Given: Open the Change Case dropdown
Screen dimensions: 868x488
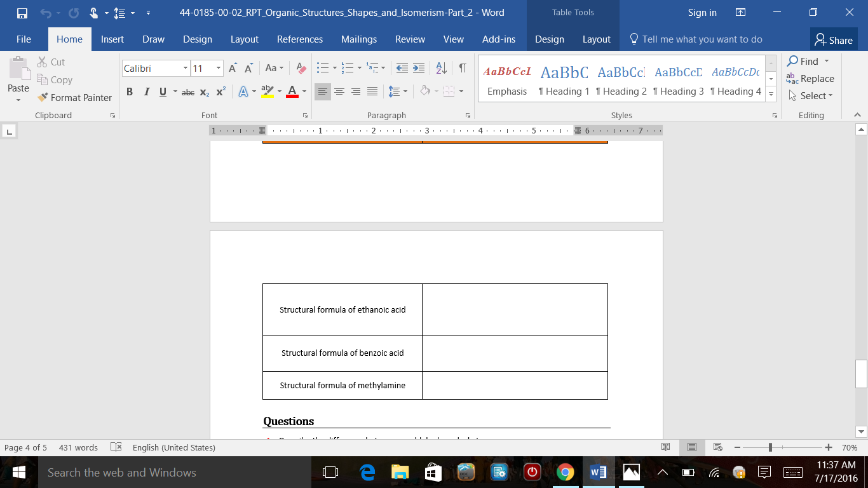Looking at the screenshot, I should tap(275, 68).
